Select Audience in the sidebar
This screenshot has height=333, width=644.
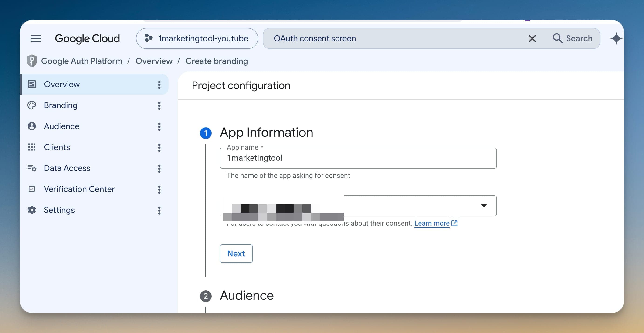95,126
